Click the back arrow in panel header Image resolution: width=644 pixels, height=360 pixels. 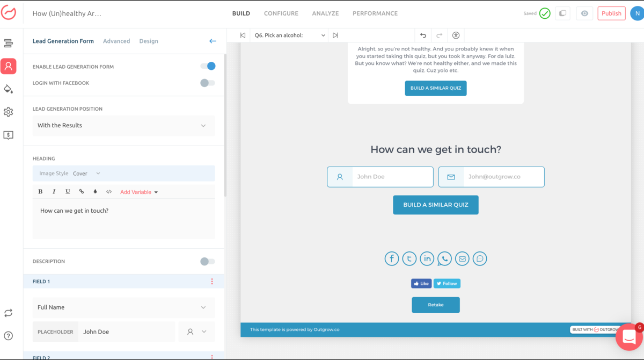coord(213,41)
